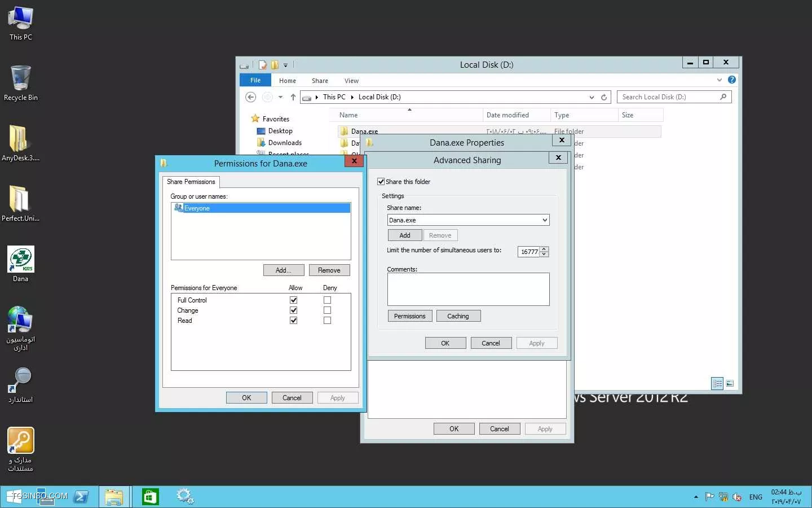Click the Caching button
Viewport: 812px width, 508px height.
click(458, 316)
